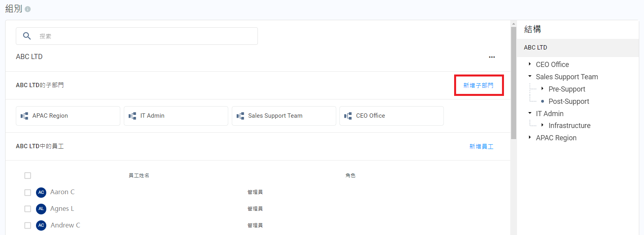Select Sales Support Team in structure tree
The width and height of the screenshot is (644, 235).
point(567,77)
